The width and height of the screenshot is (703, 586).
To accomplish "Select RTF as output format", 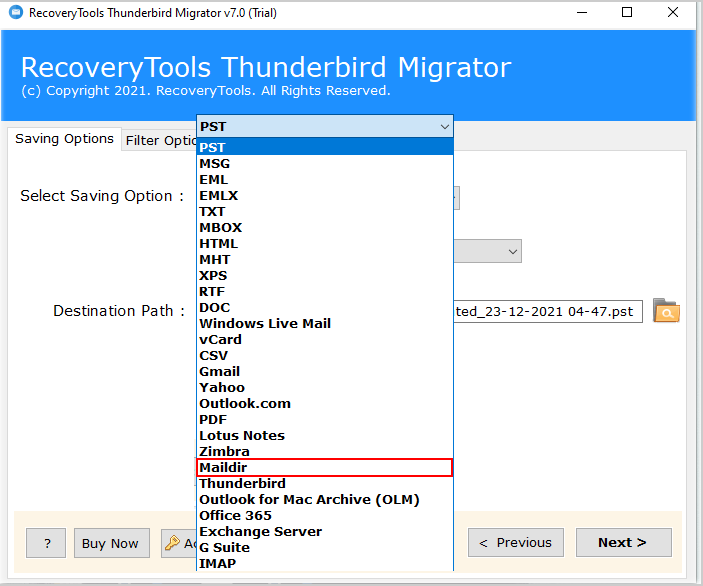I will [x=325, y=291].
